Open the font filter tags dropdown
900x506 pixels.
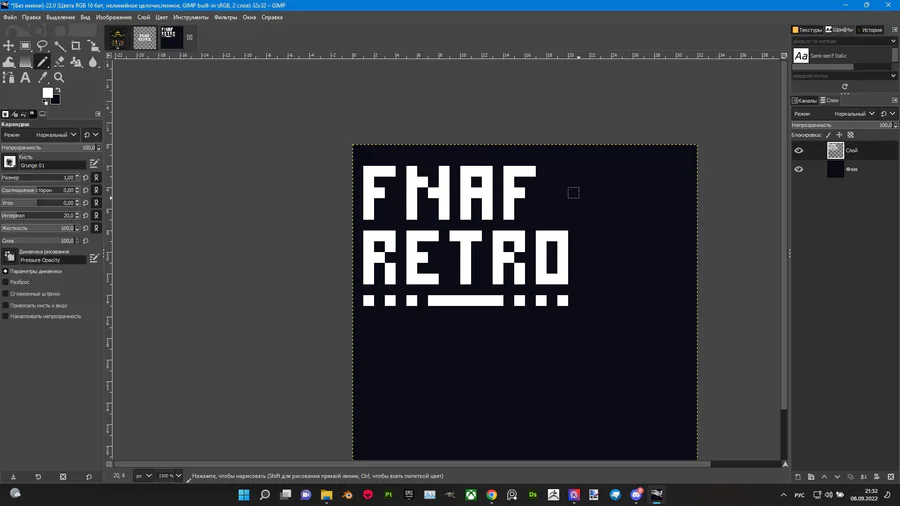[x=893, y=41]
